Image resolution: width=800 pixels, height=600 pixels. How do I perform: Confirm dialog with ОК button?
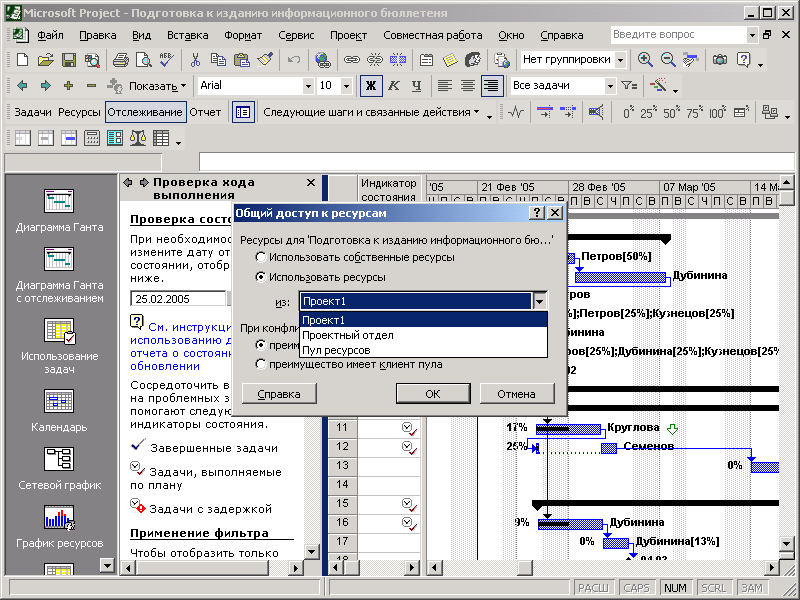tap(433, 394)
